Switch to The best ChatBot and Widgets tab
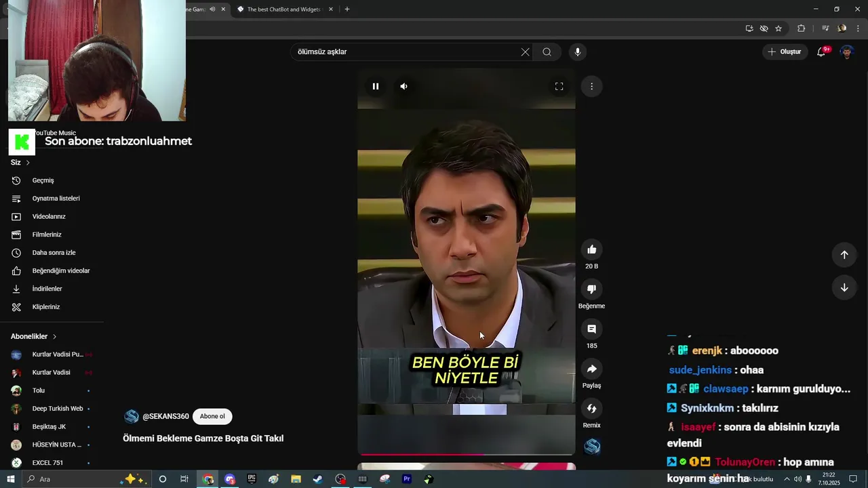 tap(283, 9)
